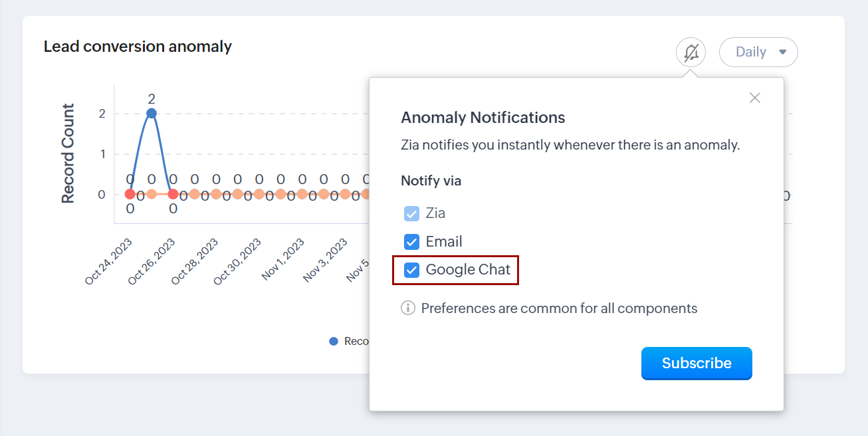Click the Lead conversion anomaly title
The height and width of the screenshot is (436, 868).
pos(138,47)
